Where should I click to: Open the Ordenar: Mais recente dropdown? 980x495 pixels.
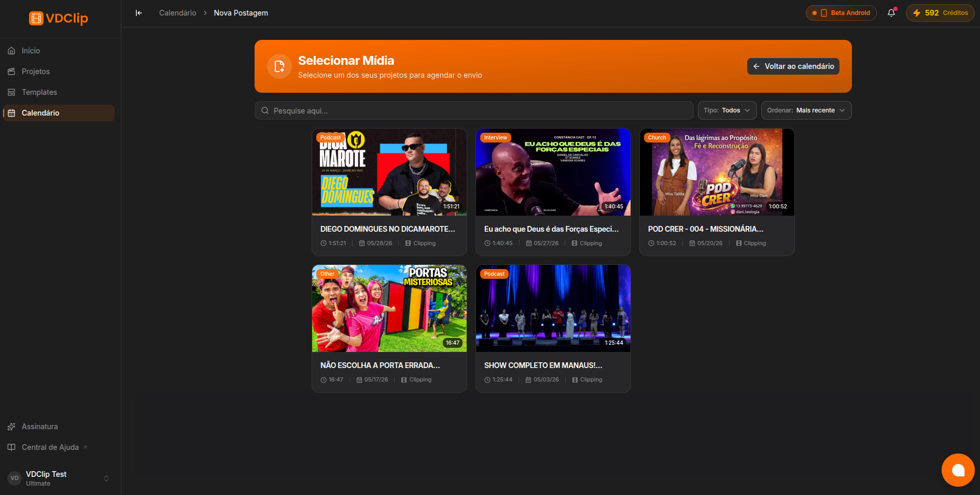tap(806, 110)
